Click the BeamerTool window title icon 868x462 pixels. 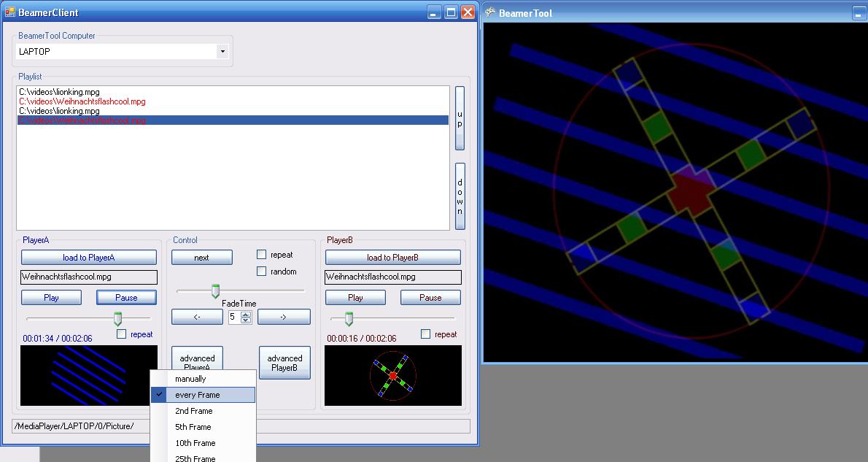coord(491,12)
